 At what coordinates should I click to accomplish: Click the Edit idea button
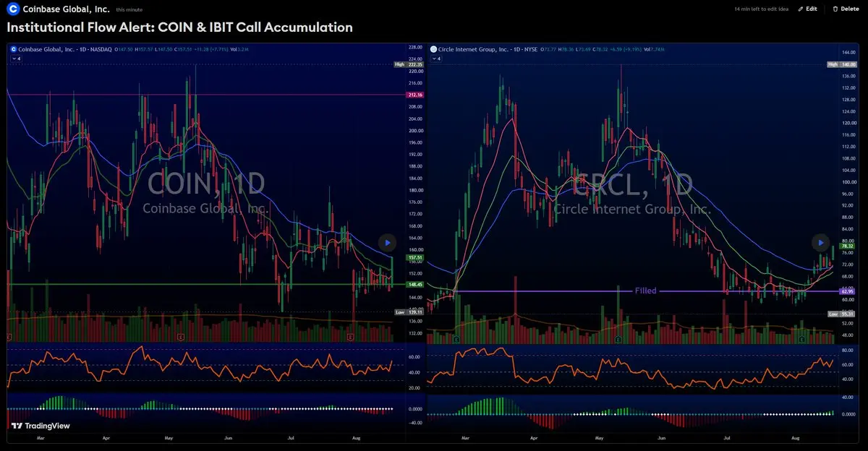tap(808, 9)
